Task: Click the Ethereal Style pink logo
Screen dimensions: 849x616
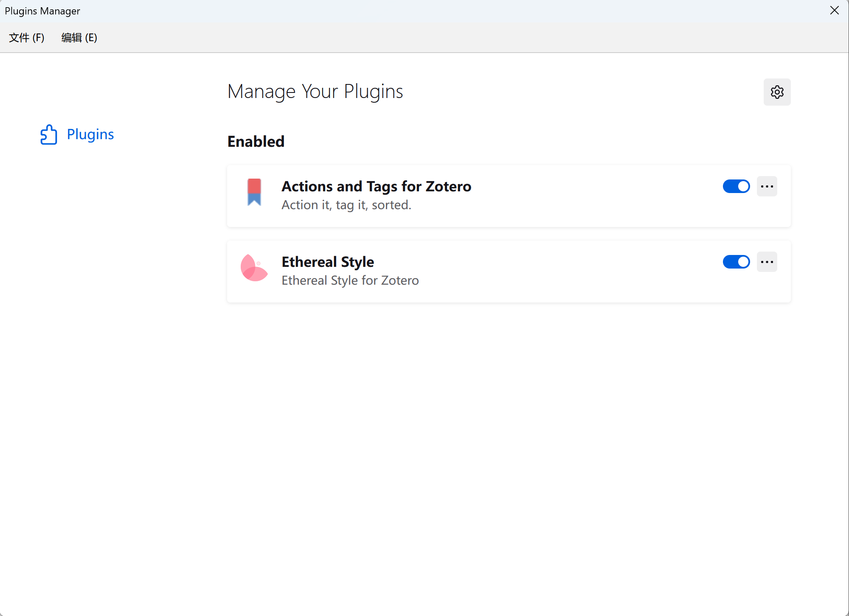Action: click(254, 268)
